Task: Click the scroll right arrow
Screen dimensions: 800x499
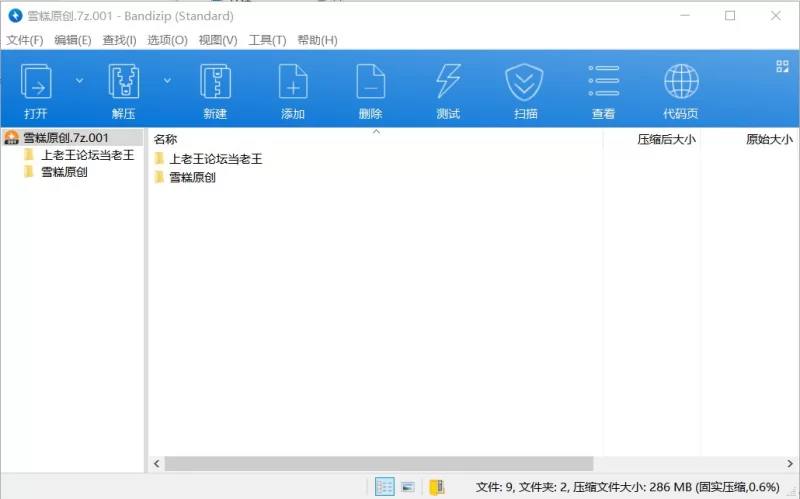Action: (x=790, y=464)
